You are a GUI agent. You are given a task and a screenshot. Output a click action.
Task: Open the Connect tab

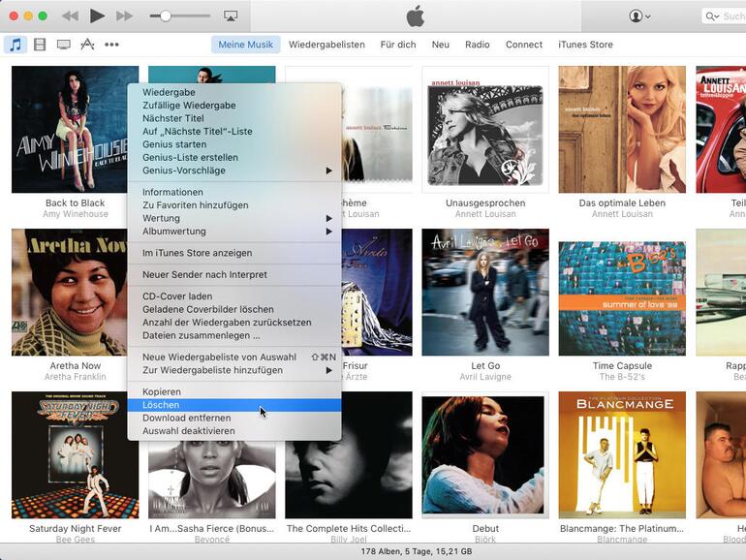[524, 45]
